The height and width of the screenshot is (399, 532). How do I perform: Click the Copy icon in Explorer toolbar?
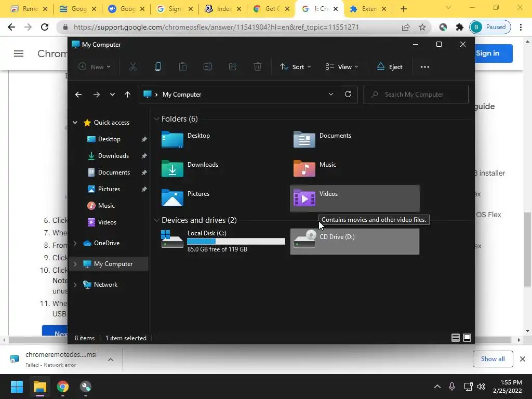158,67
